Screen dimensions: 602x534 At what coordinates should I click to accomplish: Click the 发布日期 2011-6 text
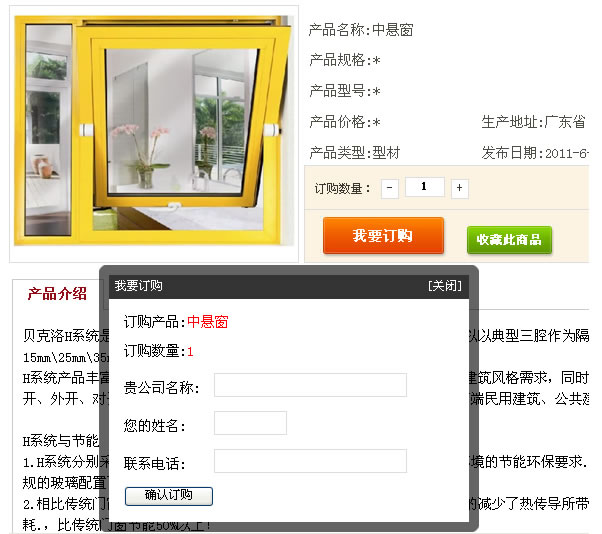coord(534,153)
